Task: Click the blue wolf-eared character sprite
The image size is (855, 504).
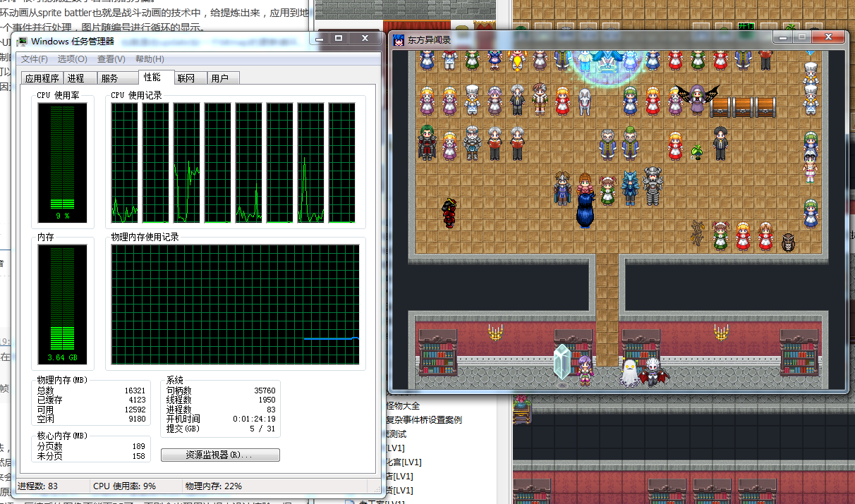Action: click(x=630, y=188)
